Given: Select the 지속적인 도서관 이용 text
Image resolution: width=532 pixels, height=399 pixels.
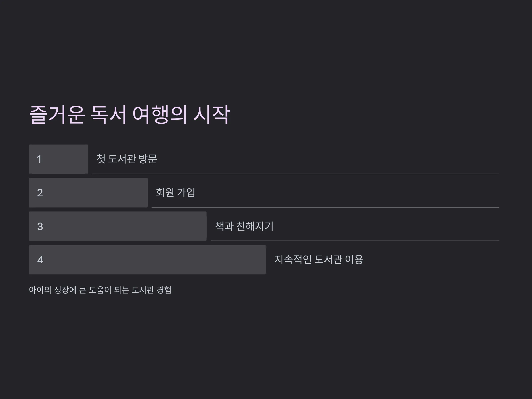Looking at the screenshot, I should coord(319,260).
